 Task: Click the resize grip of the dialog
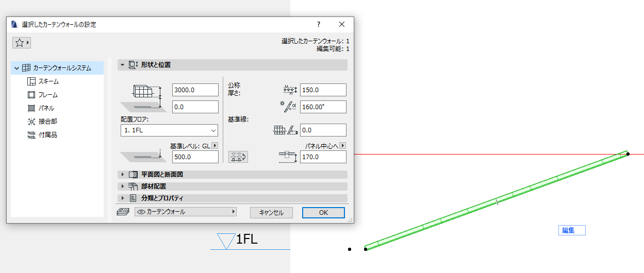350,220
